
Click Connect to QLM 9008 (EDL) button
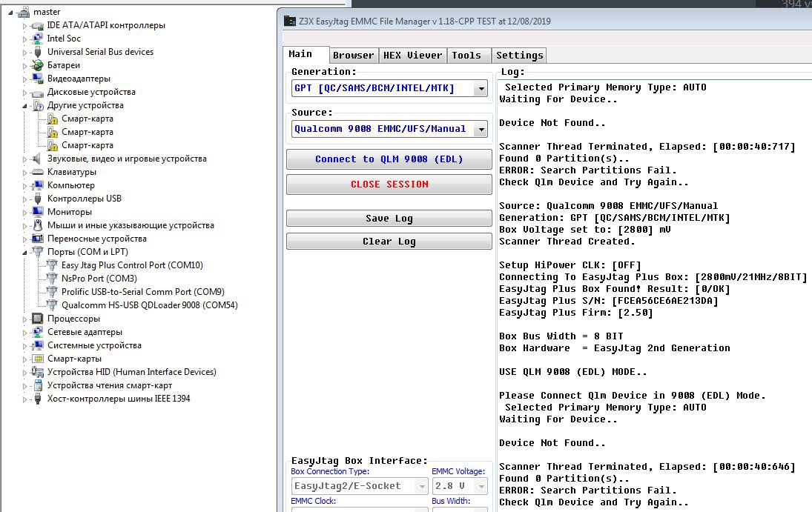pyautogui.click(x=389, y=159)
